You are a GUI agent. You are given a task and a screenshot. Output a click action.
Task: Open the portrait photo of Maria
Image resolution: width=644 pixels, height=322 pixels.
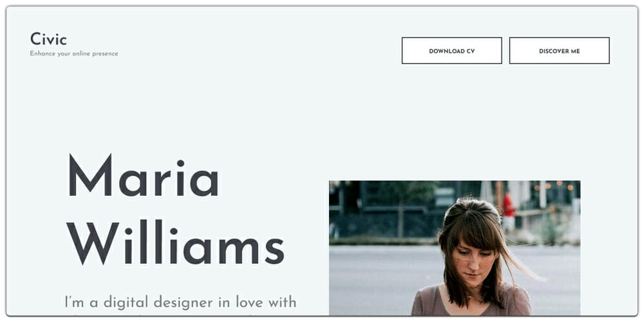455,248
